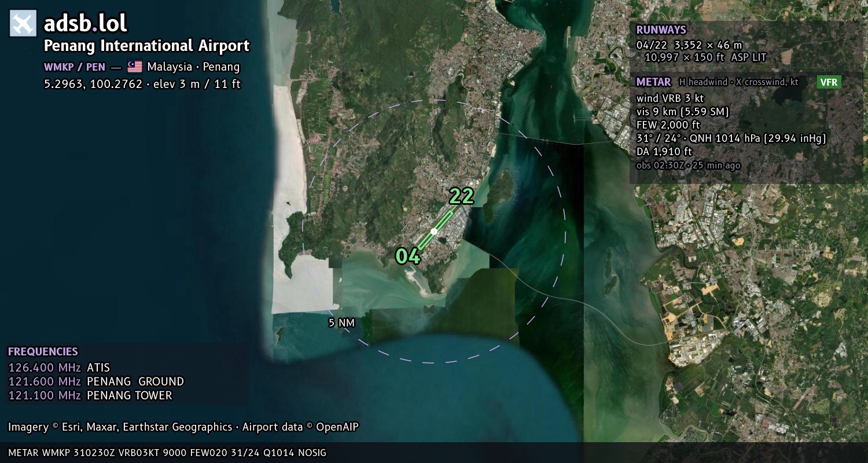This screenshot has width=868, height=463.
Task: Click the obs 02:30Z 25 min ago timestamp
Action: click(688, 166)
